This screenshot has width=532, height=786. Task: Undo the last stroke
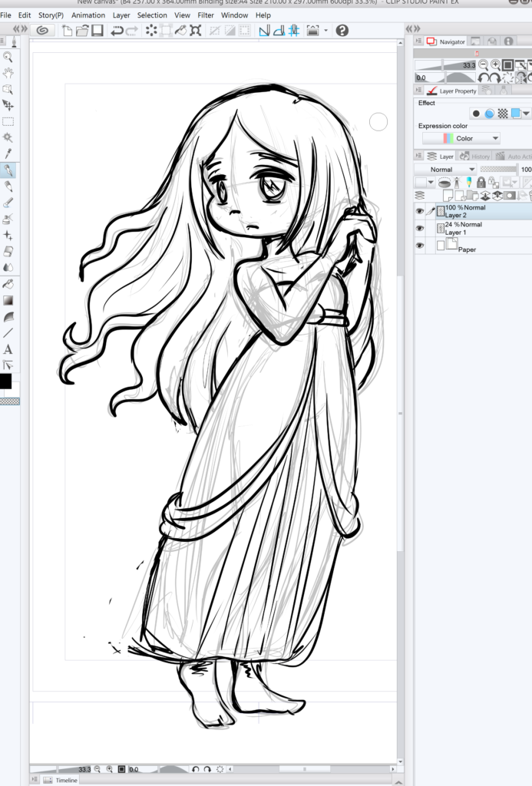click(x=117, y=31)
